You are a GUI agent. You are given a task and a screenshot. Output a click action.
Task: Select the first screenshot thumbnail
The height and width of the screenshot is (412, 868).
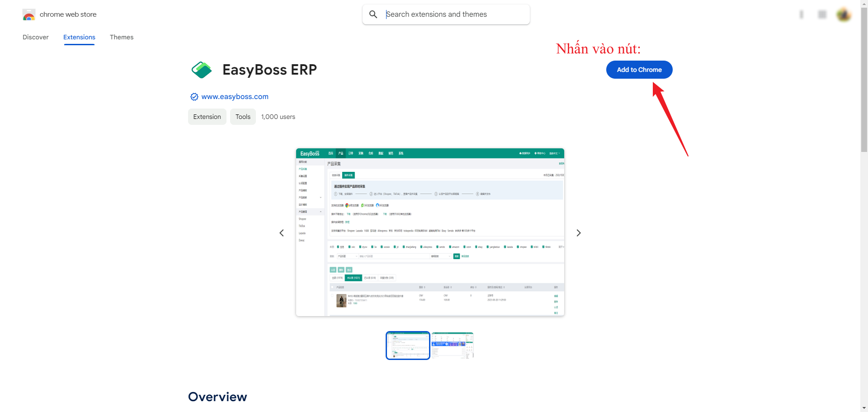click(408, 346)
